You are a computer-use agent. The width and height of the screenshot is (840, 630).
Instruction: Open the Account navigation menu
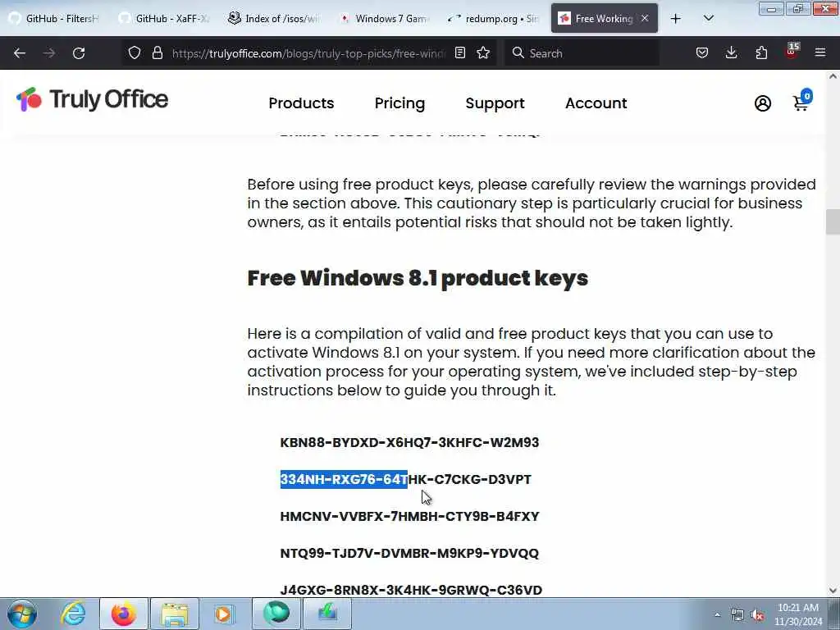tap(596, 103)
